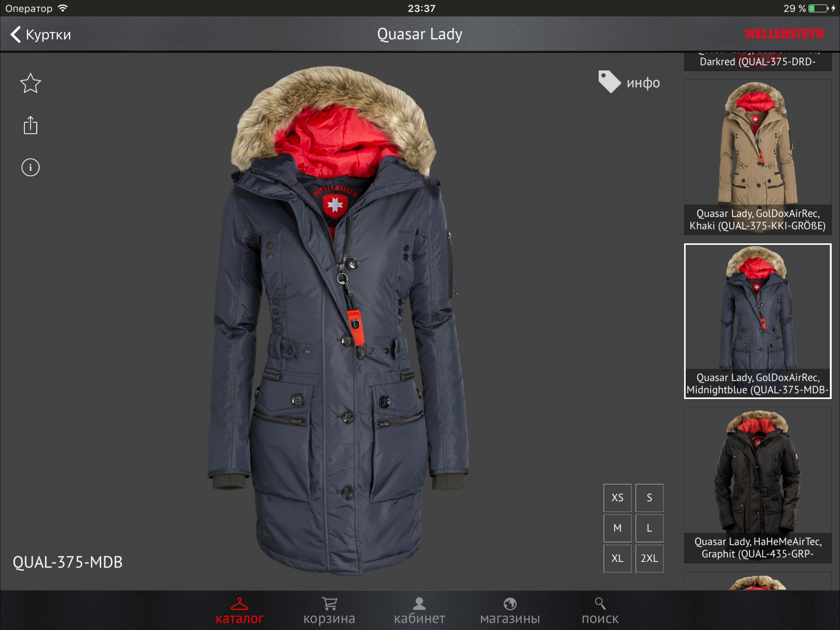This screenshot has width=840, height=630.
Task: Tap the shopping cart icon of корзина
Action: (x=329, y=604)
